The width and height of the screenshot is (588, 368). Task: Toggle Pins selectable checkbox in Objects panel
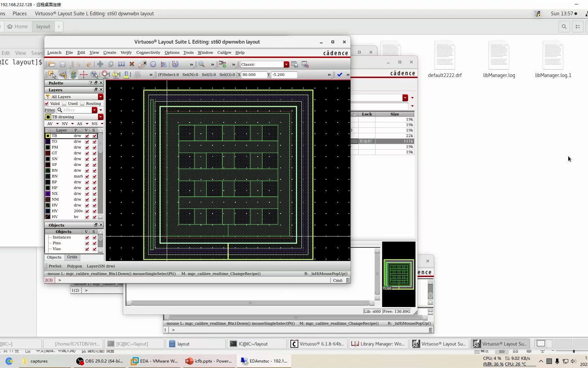coord(95,243)
